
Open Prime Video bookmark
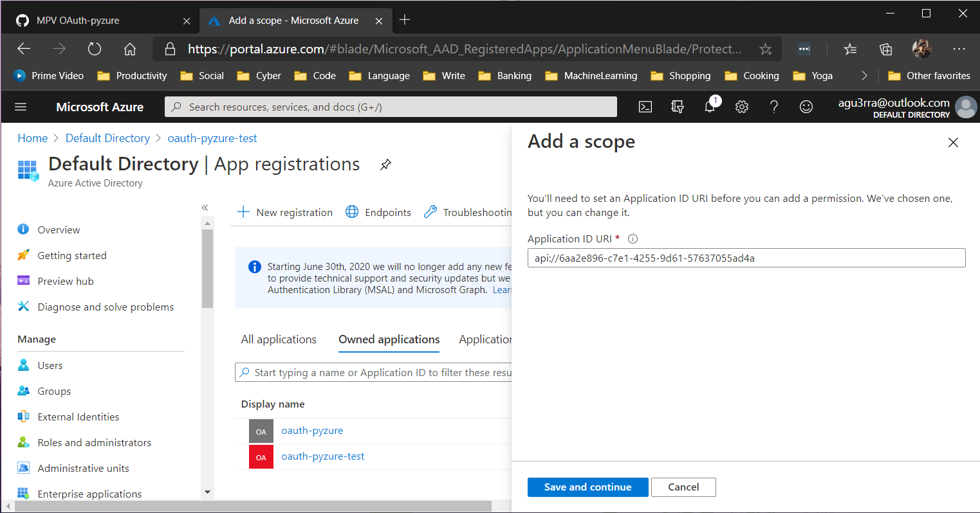(x=48, y=76)
